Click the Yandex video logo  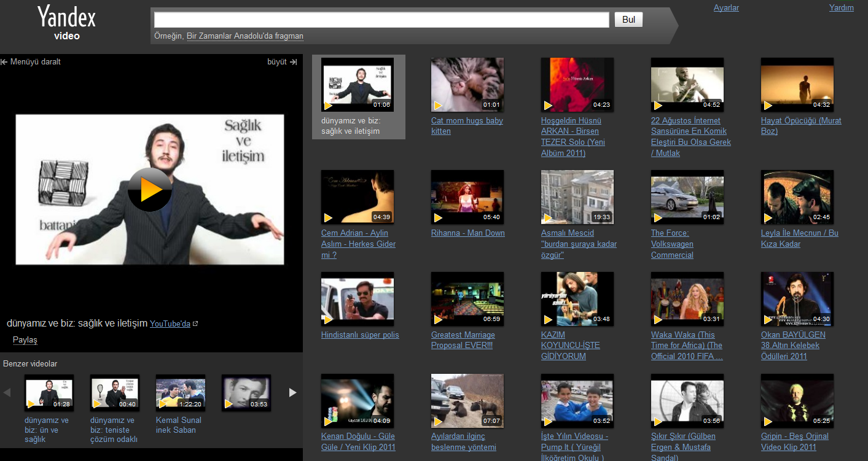(66, 23)
